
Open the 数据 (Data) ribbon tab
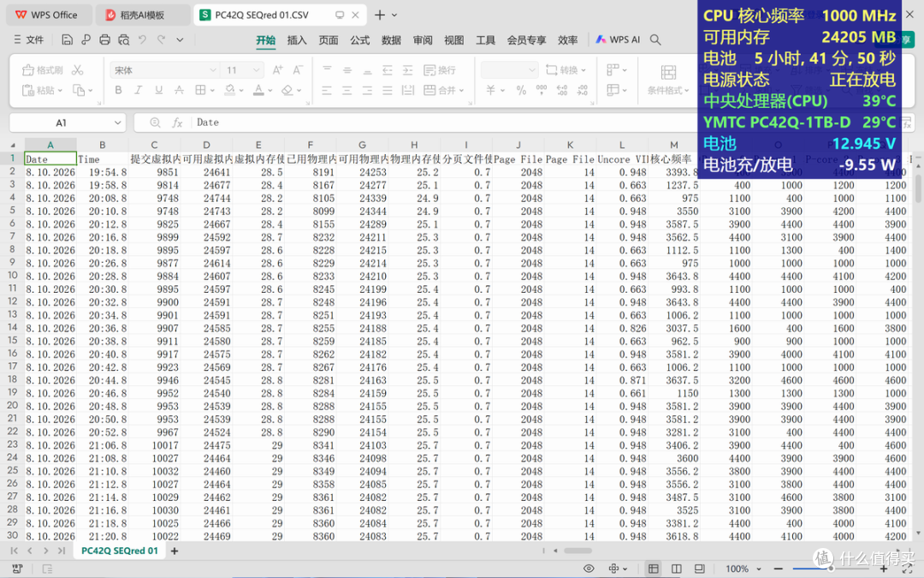click(x=391, y=40)
